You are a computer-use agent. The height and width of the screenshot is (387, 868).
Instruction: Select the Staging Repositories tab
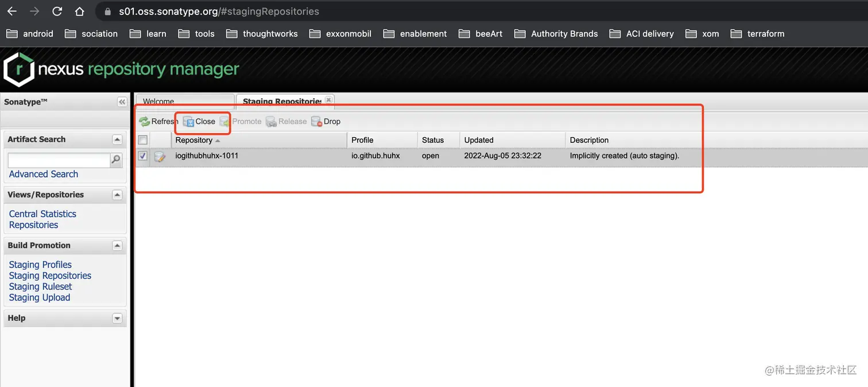(282, 101)
